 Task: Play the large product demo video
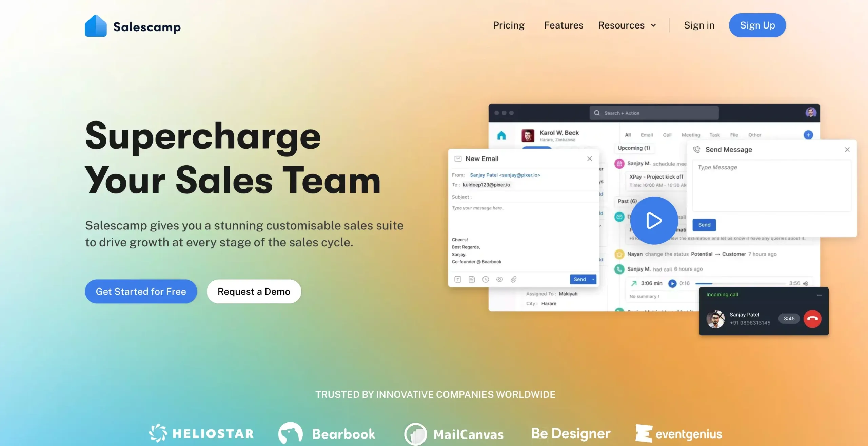pos(654,220)
